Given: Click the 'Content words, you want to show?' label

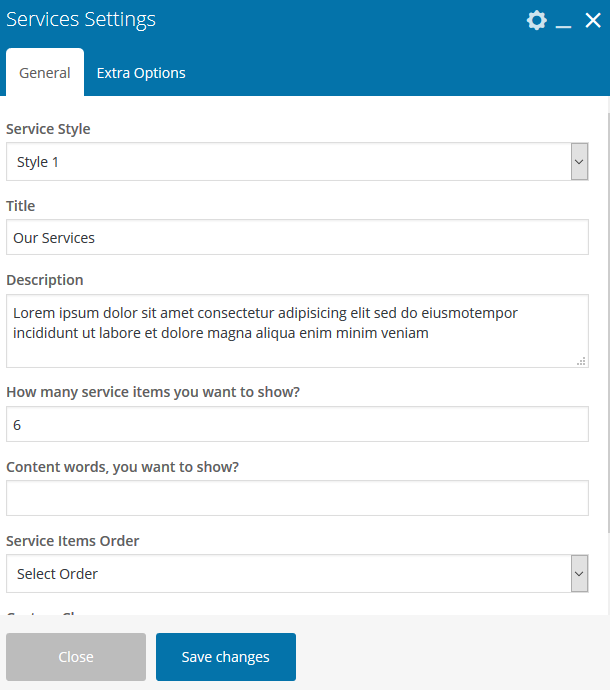Looking at the screenshot, I should click(x=123, y=467).
